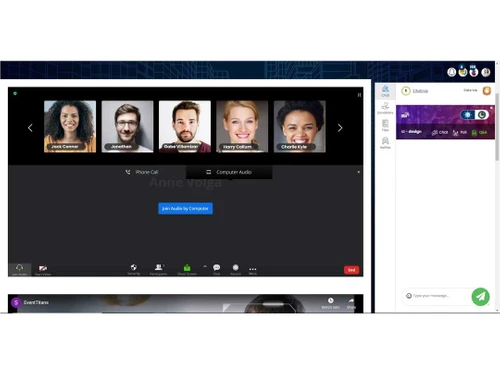Switch to the Phone Call tab
This screenshot has width=500, height=375.
click(142, 172)
